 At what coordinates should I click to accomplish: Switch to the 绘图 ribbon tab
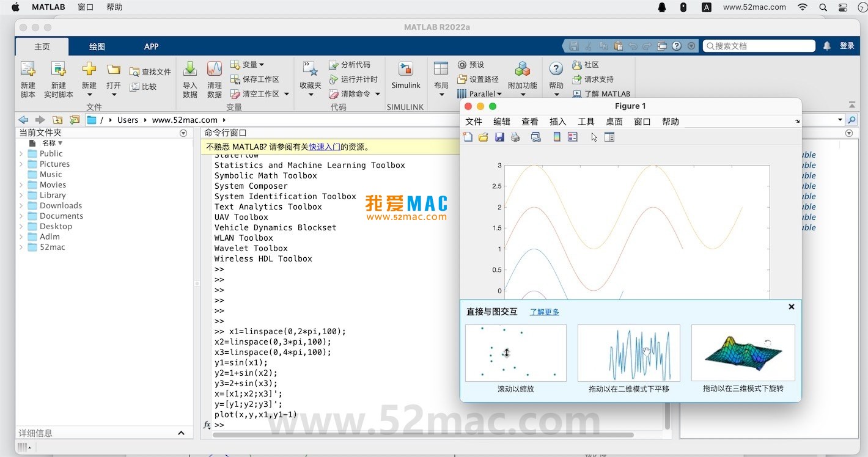pyautogui.click(x=97, y=46)
